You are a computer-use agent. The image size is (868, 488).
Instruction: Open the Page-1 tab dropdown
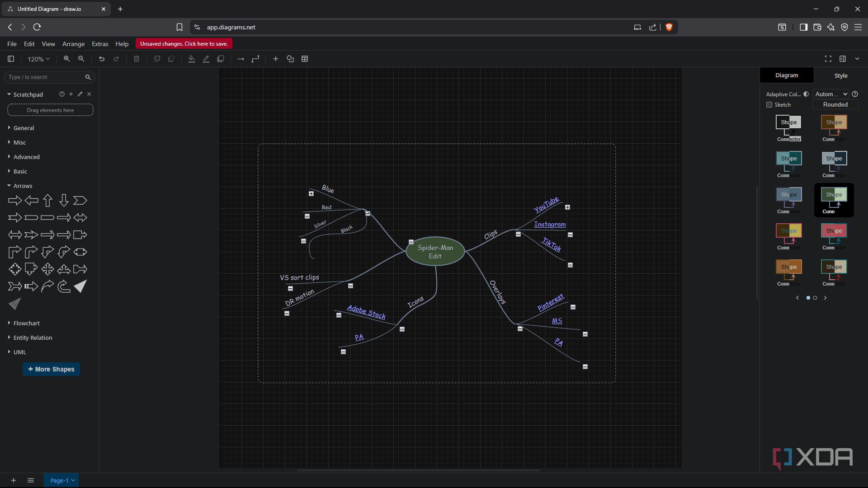click(73, 480)
